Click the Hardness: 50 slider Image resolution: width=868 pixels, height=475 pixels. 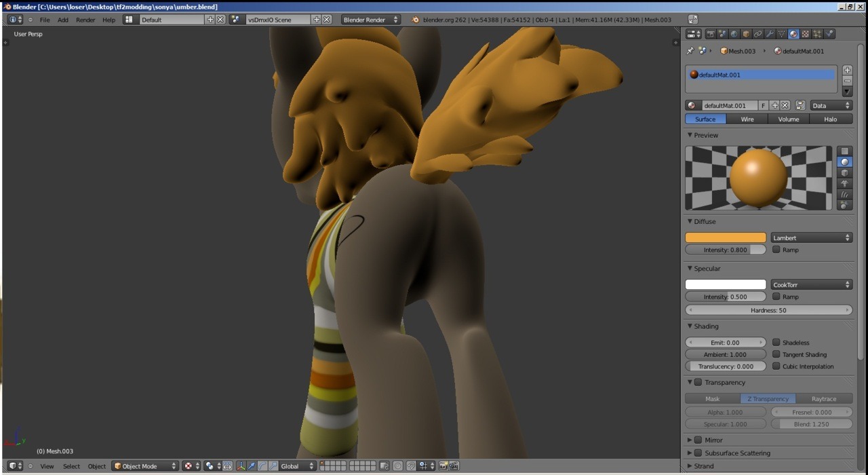(768, 310)
